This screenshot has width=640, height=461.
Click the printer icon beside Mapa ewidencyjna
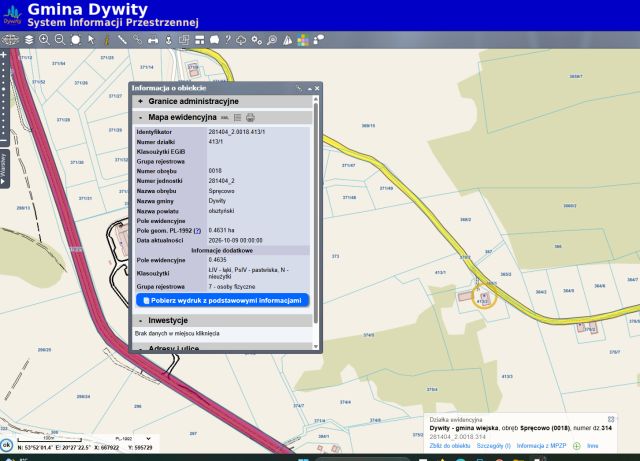(x=250, y=118)
